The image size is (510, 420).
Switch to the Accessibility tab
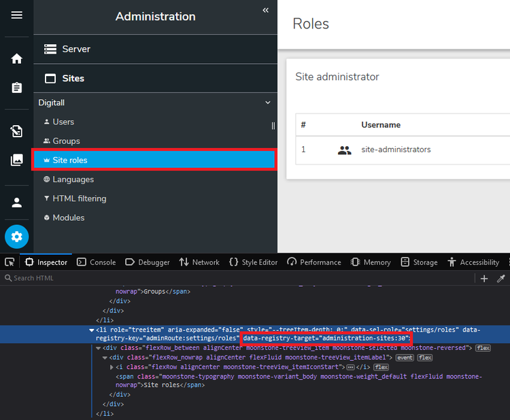pyautogui.click(x=473, y=262)
